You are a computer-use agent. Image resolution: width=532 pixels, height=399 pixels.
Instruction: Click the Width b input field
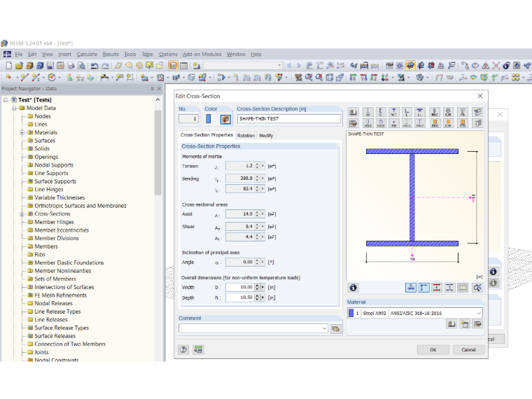click(240, 288)
